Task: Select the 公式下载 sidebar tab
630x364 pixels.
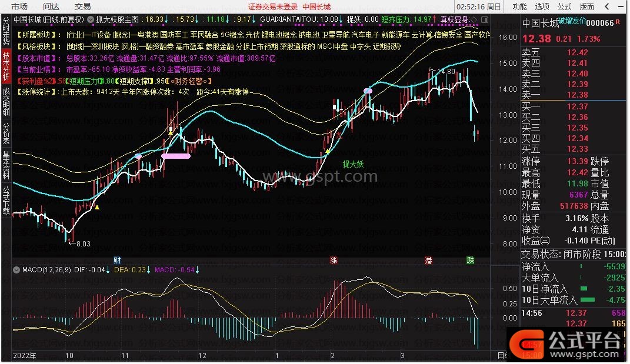Action: point(6,200)
